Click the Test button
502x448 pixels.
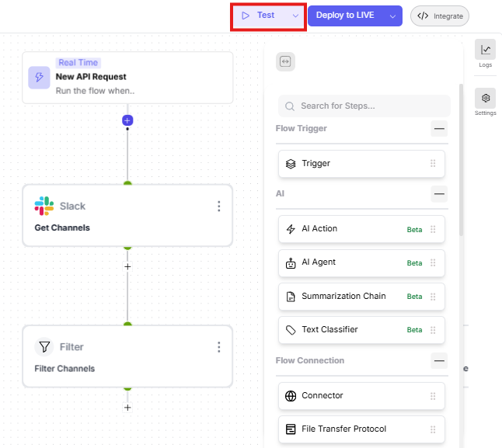click(260, 16)
